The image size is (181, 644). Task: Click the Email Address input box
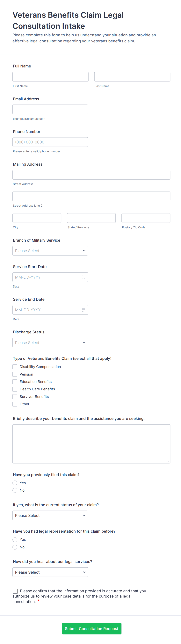[50, 109]
